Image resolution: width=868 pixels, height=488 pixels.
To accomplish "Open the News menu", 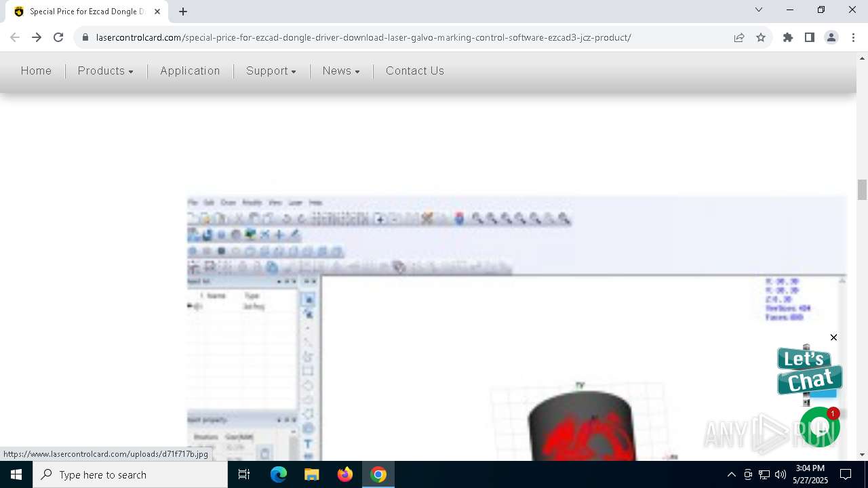I will (341, 70).
